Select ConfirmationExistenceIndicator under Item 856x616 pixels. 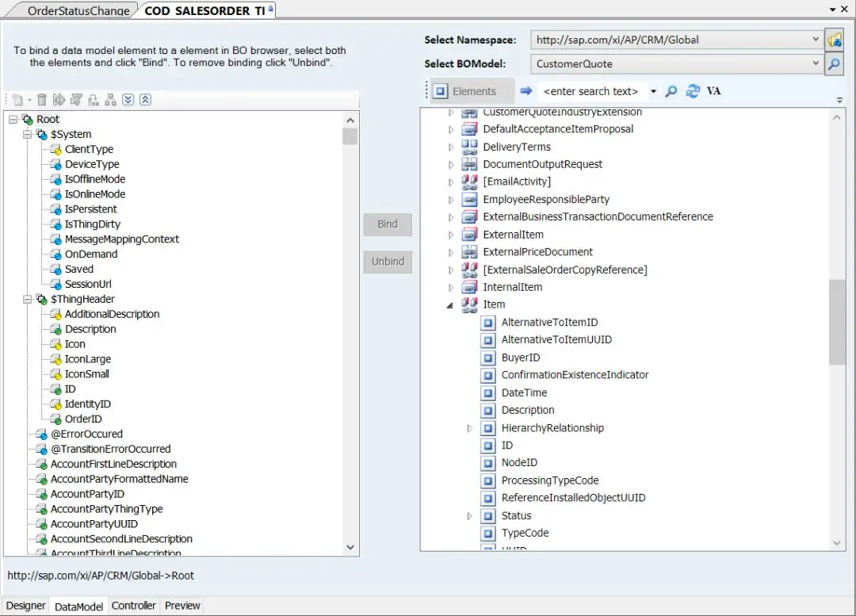pos(575,375)
